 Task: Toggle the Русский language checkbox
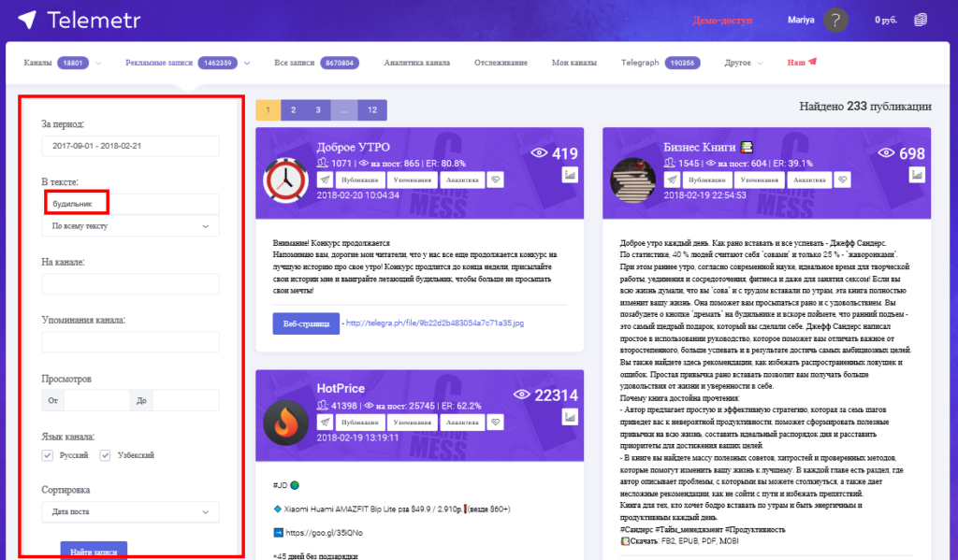[48, 455]
